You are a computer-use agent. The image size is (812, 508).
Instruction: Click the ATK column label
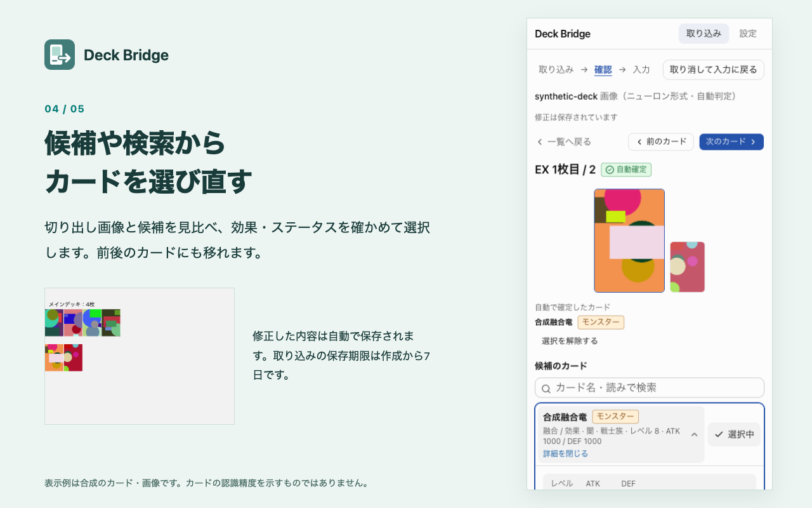point(593,484)
